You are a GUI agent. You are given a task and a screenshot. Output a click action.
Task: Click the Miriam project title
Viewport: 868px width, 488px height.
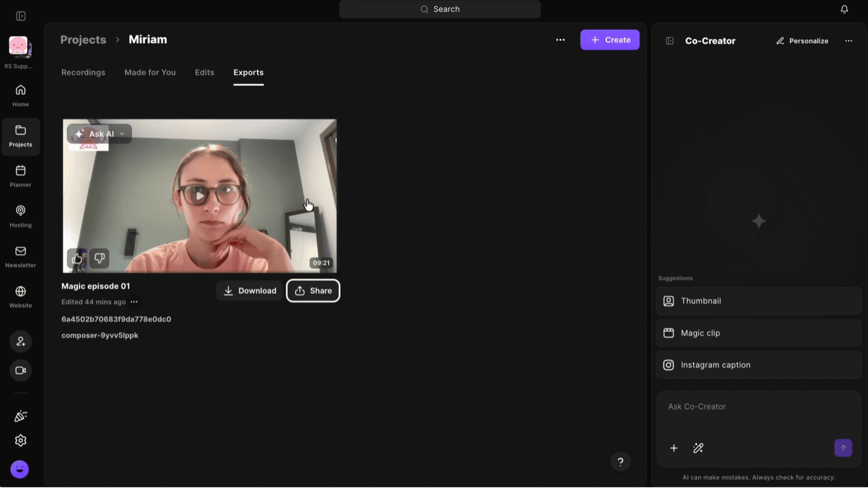coord(148,40)
